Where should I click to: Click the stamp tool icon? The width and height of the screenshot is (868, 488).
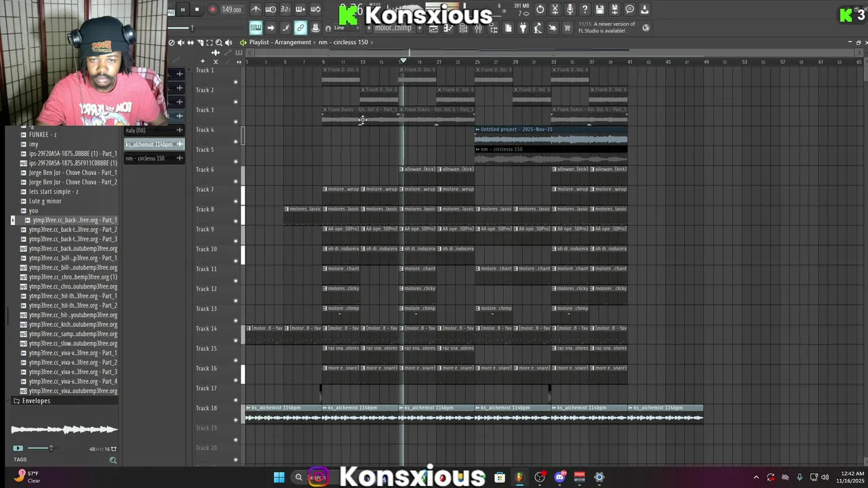tap(315, 28)
